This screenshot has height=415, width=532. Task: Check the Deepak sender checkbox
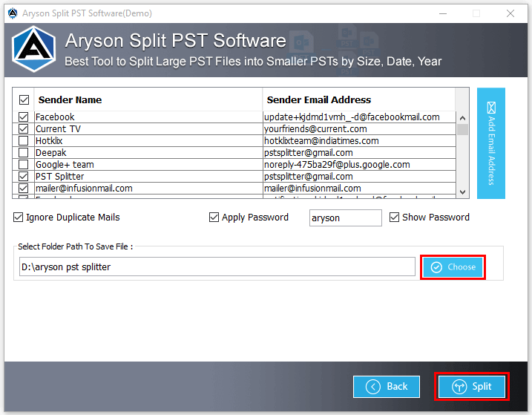(24, 152)
